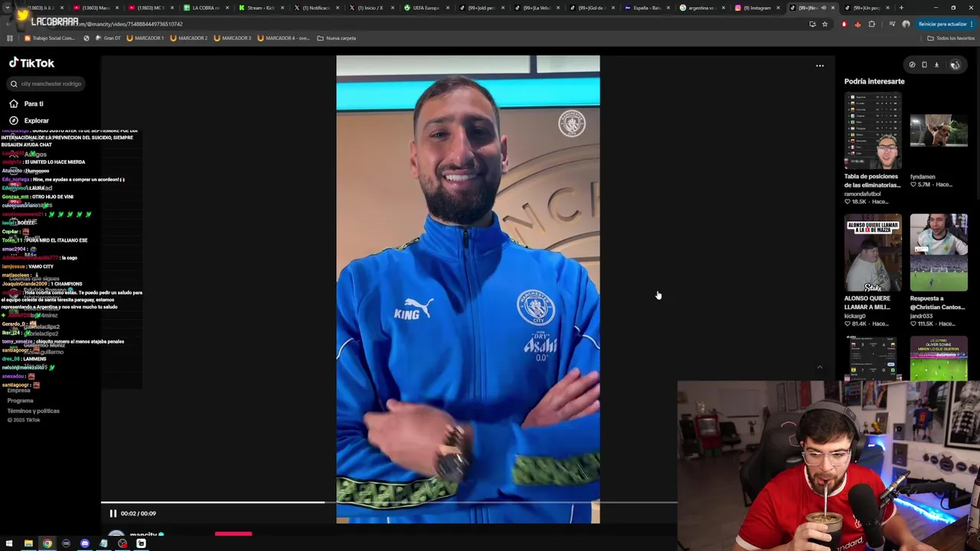The height and width of the screenshot is (551, 980).
Task: Open the Tabla de posiciones video thumbnail
Action: coord(873,131)
